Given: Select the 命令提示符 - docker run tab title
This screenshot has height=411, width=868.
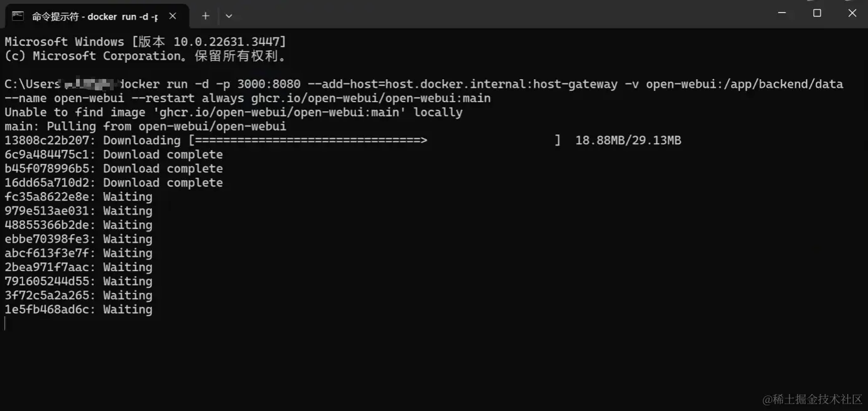Looking at the screenshot, I should pyautogui.click(x=95, y=16).
